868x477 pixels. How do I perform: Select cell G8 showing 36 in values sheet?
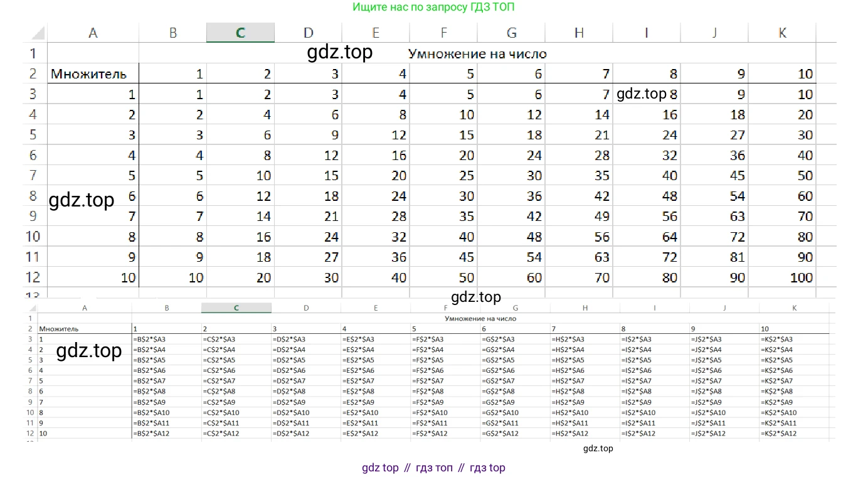click(511, 196)
